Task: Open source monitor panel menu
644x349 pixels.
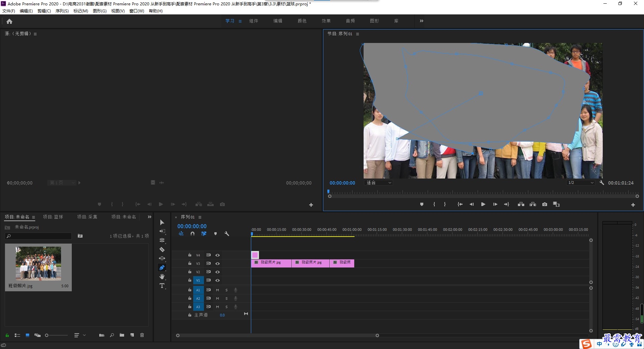Action: tap(35, 34)
